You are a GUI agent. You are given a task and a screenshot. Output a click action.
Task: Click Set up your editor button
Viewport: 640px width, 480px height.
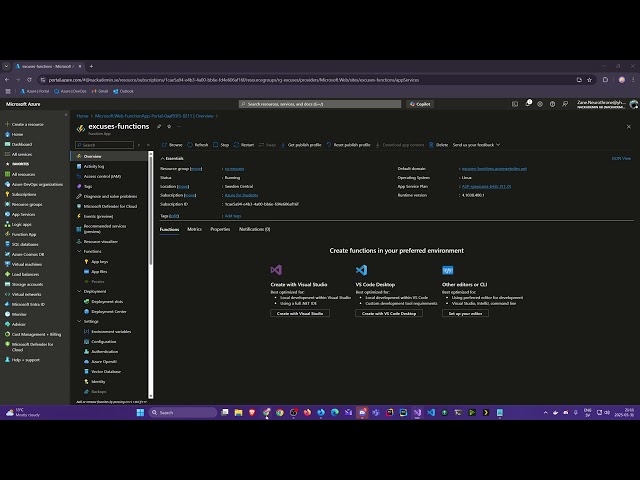tap(465, 313)
